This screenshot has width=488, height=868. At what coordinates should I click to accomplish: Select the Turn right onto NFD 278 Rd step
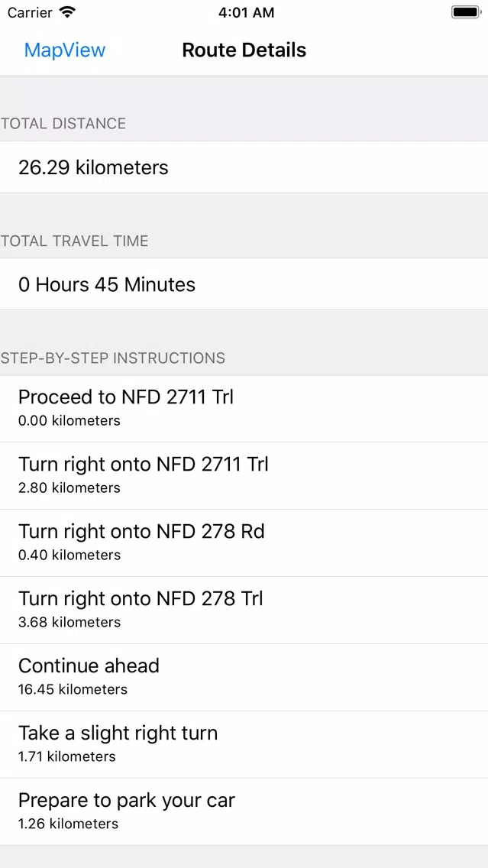[244, 542]
